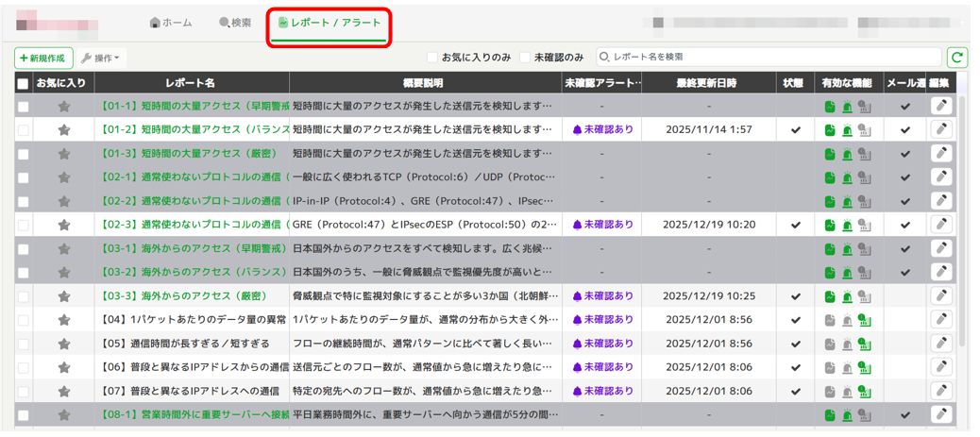The width and height of the screenshot is (980, 437).
Task: Click the date cell 2025/11/14 1:57
Action: point(709,130)
